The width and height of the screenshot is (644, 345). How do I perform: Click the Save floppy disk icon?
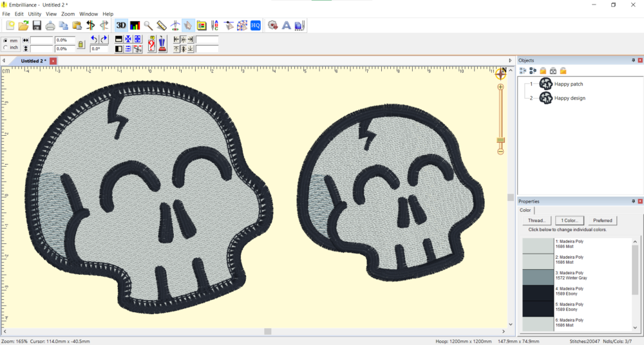(x=37, y=26)
